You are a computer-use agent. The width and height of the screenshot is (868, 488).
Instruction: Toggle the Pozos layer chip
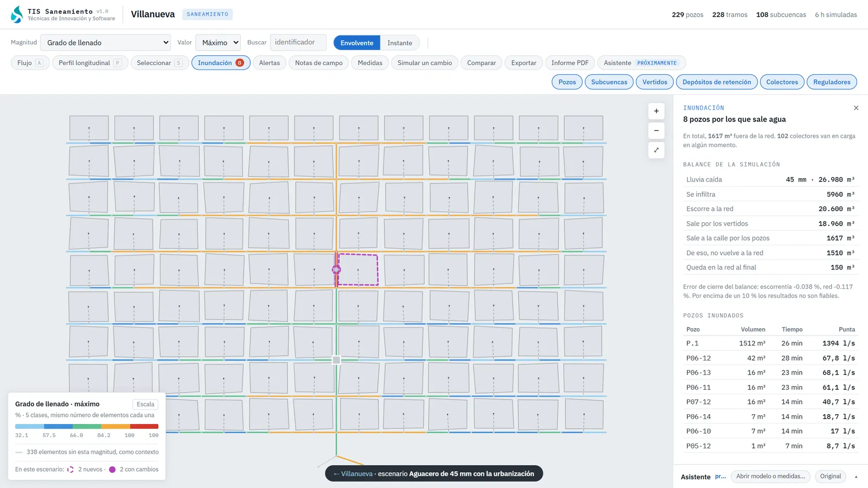coord(567,82)
